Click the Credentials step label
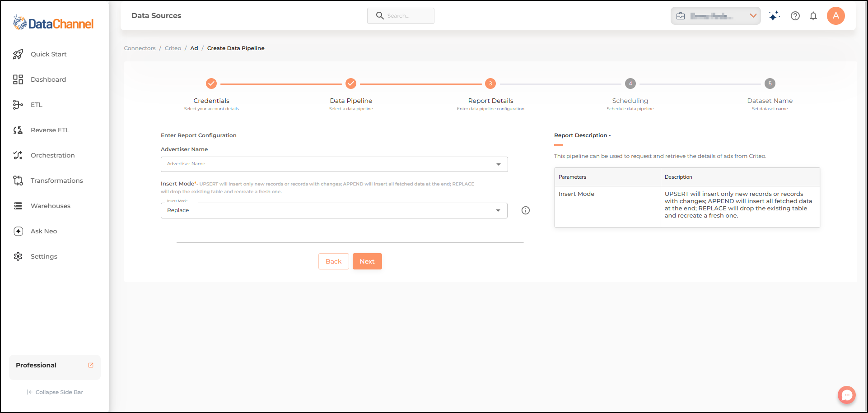The width and height of the screenshot is (868, 413). (x=211, y=101)
